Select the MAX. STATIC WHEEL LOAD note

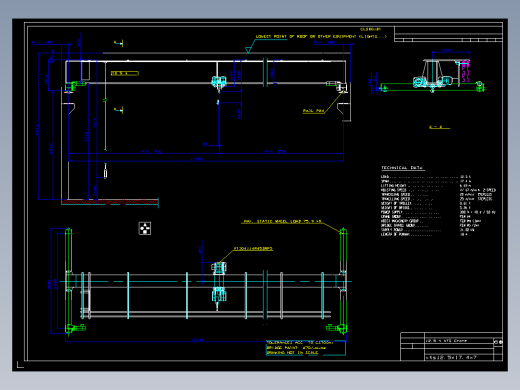point(282,221)
